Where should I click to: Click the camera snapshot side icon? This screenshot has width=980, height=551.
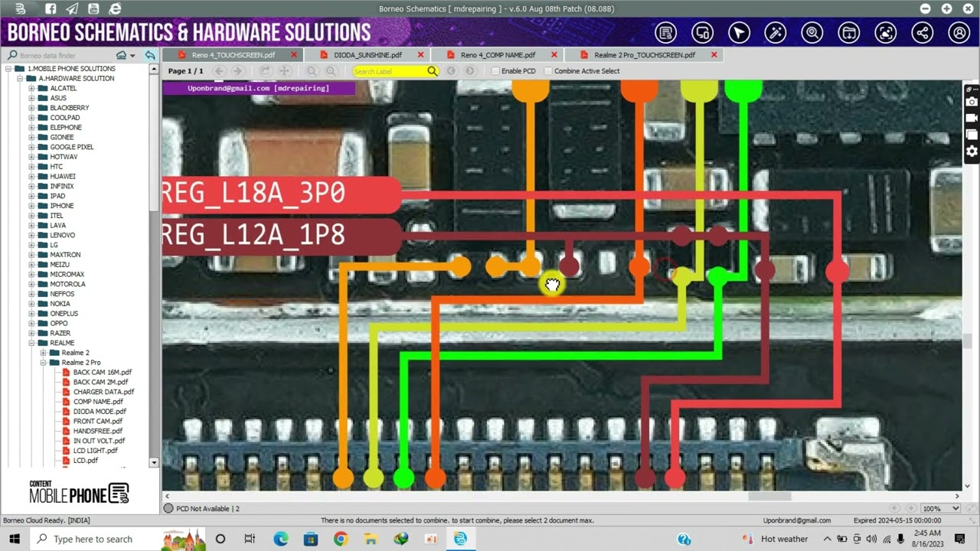(972, 102)
